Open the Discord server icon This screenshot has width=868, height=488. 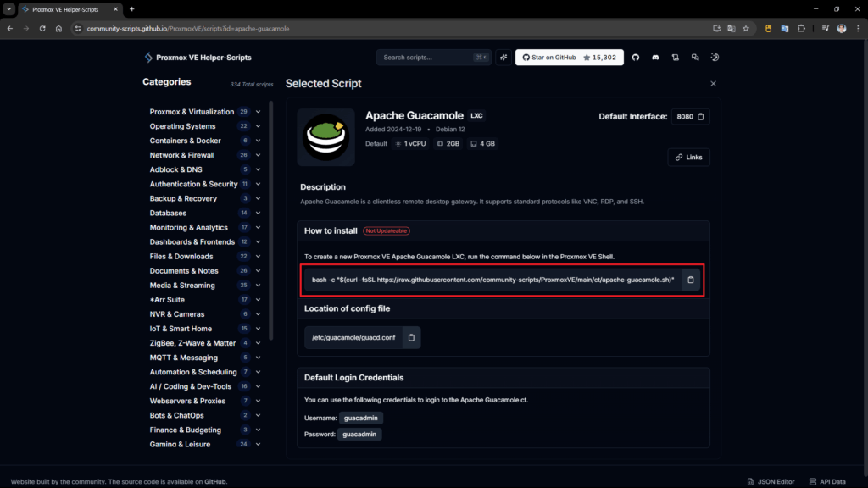tap(655, 58)
